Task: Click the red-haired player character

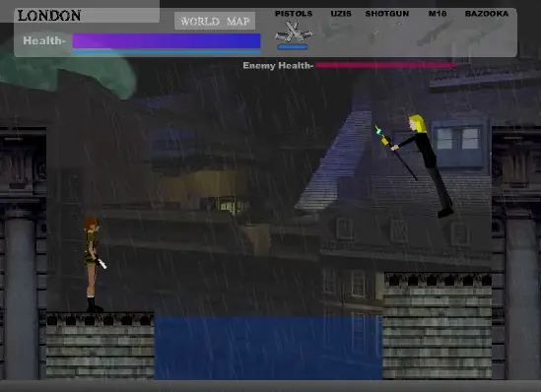Action: [x=94, y=265]
